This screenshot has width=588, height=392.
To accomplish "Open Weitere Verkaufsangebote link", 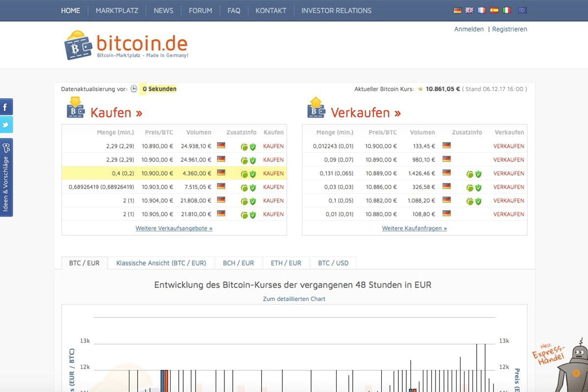I will click(174, 228).
